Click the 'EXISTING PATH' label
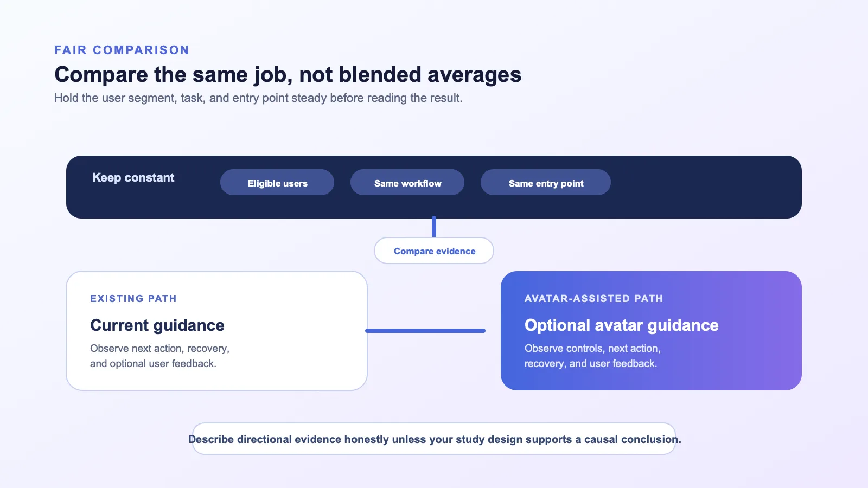 pyautogui.click(x=133, y=298)
